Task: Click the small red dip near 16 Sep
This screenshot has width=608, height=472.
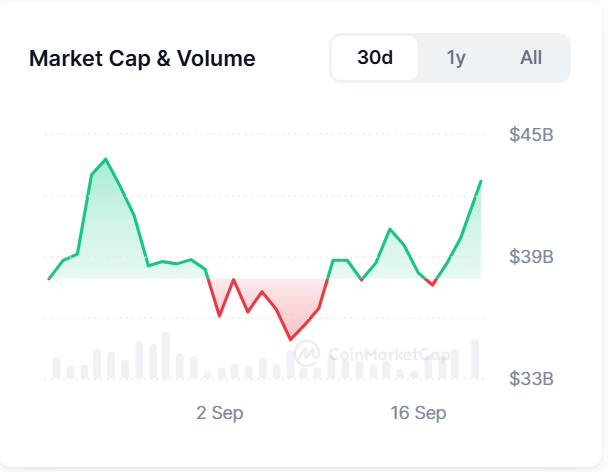Action: [x=432, y=285]
